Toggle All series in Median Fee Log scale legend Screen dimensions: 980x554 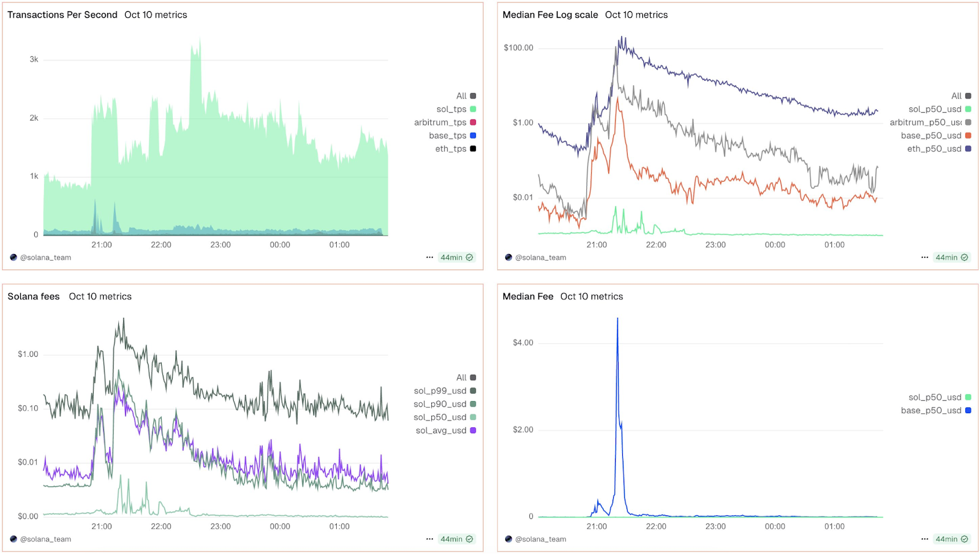(x=961, y=96)
